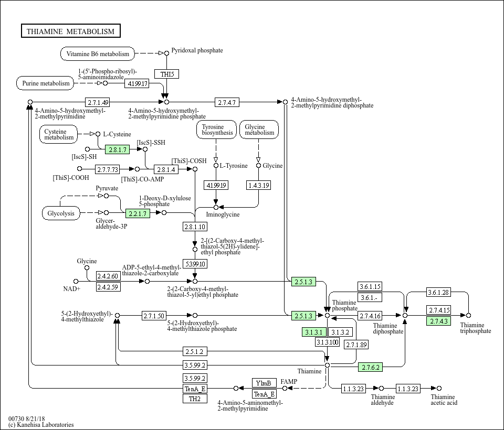504x430 pixels.
Task: Select the Thiamine triphosphate compound circle
Action: [468, 315]
